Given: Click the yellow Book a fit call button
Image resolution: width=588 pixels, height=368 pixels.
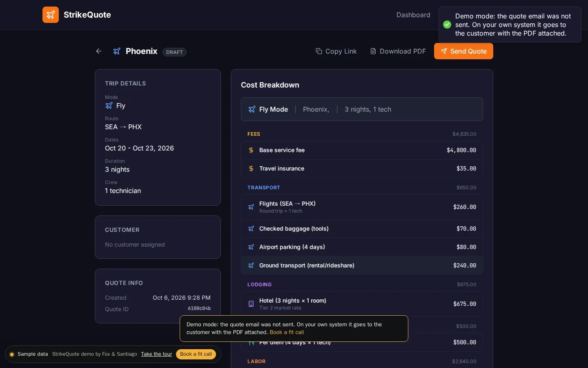Looking at the screenshot, I should click(196, 354).
